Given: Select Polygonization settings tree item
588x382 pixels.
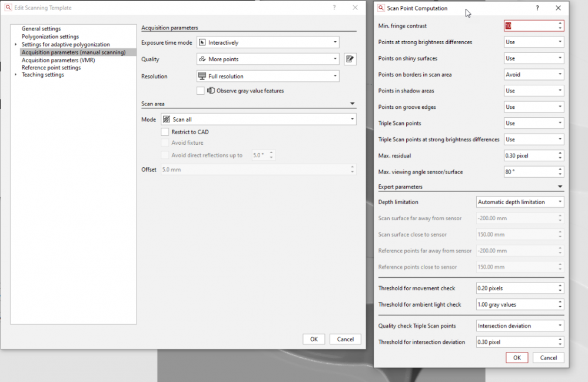Looking at the screenshot, I should [x=50, y=36].
